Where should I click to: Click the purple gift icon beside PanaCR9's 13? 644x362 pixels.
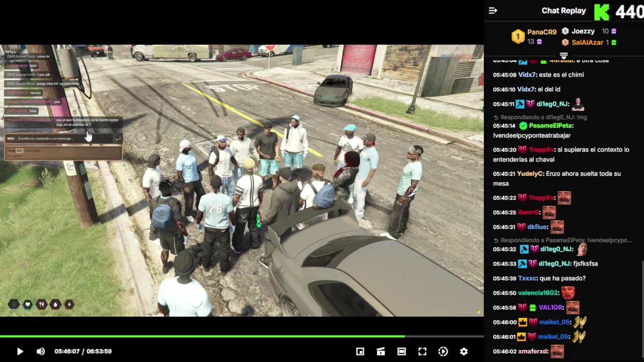[x=539, y=42]
